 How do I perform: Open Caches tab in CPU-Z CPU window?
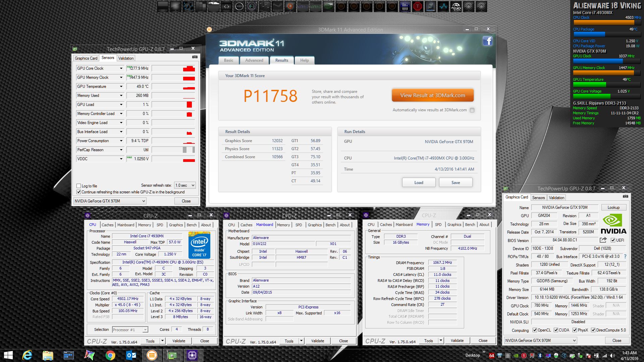click(107, 225)
